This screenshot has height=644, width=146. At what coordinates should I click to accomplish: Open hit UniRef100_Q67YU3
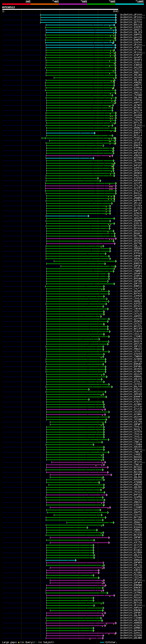131,22
